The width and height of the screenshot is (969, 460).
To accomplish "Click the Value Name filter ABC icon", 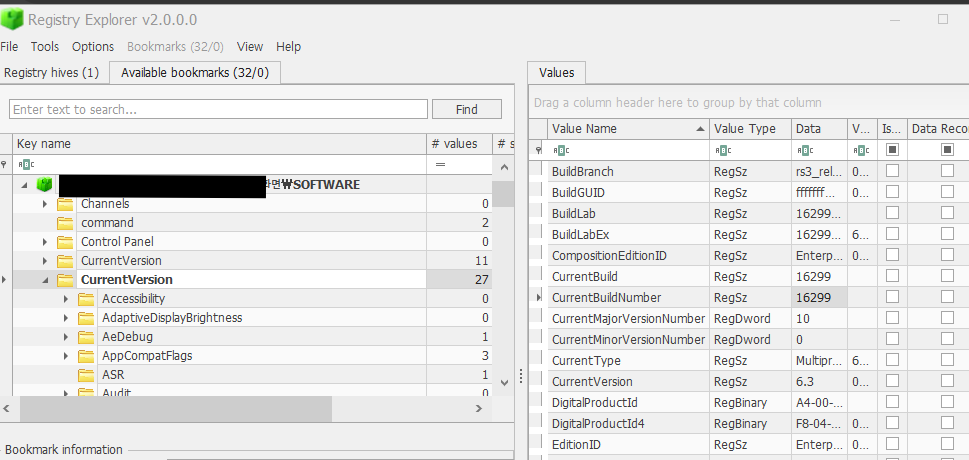I will [x=561, y=150].
